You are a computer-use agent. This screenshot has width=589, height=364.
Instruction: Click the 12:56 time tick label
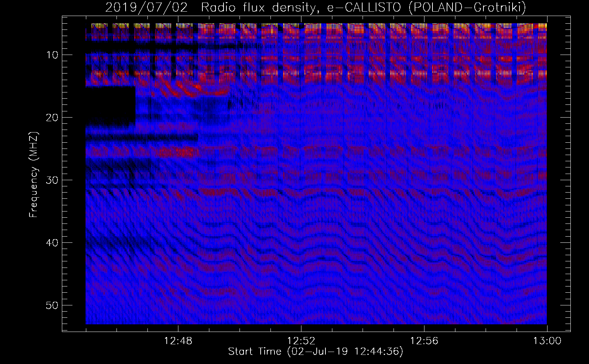coord(424,341)
